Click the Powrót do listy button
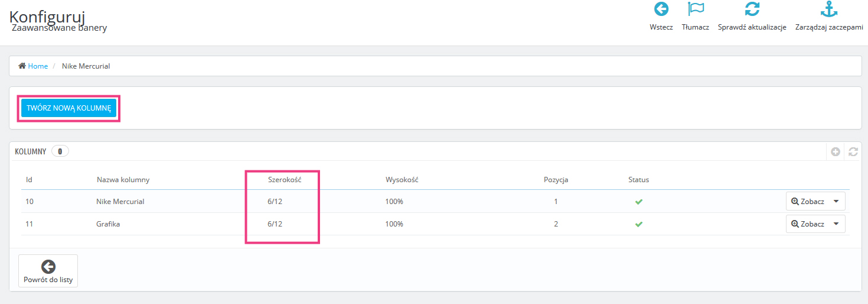 pos(48,271)
